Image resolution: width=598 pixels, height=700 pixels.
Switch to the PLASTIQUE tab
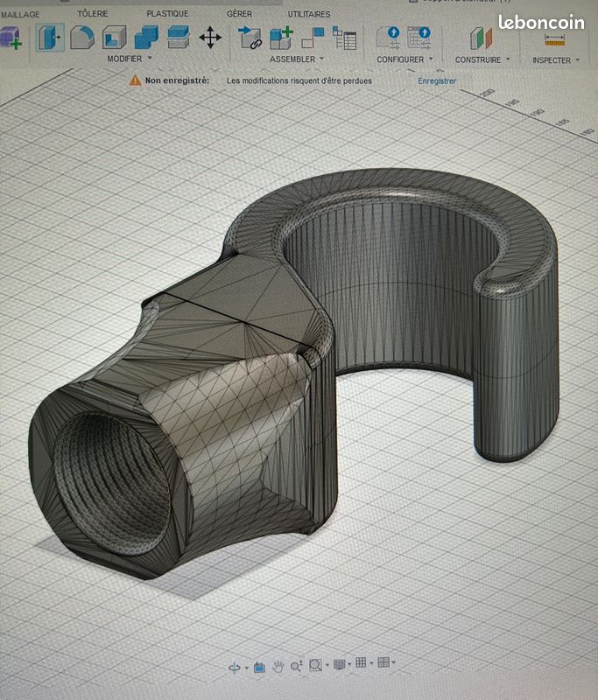pos(167,14)
